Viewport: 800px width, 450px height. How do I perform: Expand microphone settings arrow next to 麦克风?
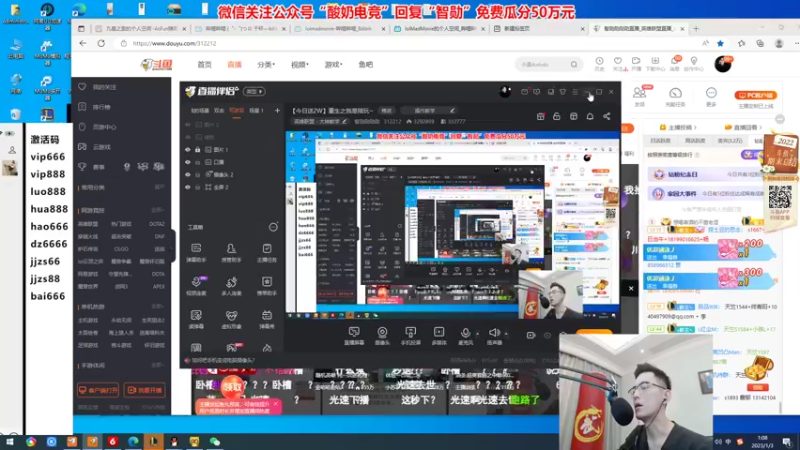[478, 334]
